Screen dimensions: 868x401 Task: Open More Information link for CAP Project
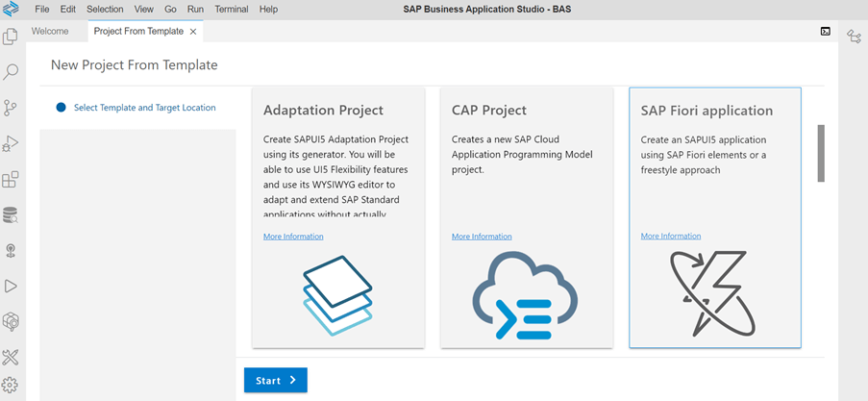tap(482, 237)
